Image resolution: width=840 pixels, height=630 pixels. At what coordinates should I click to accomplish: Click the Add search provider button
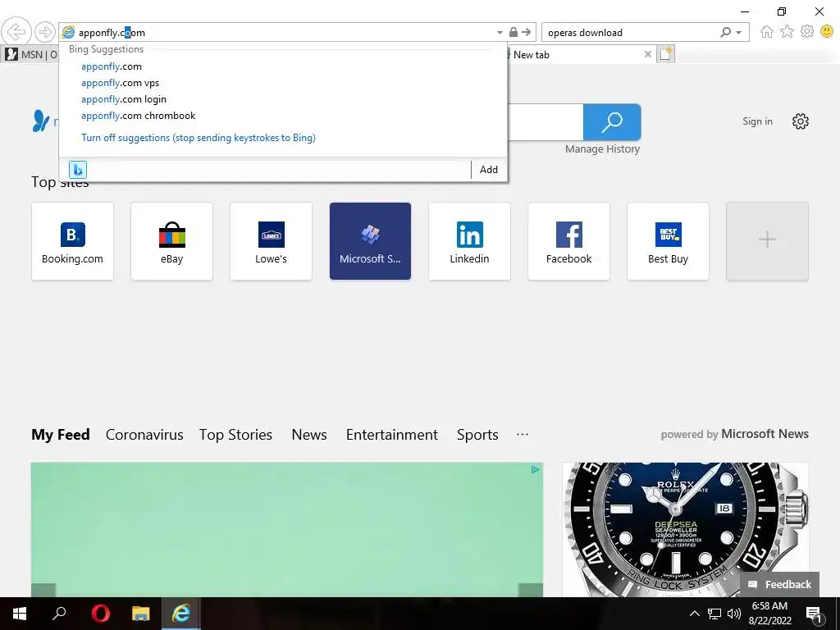click(489, 169)
